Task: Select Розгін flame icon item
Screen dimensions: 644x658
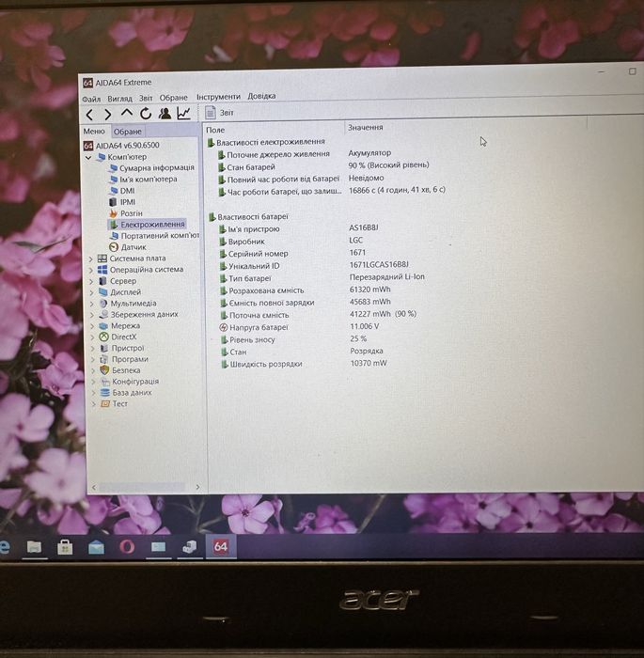Action: 114,213
